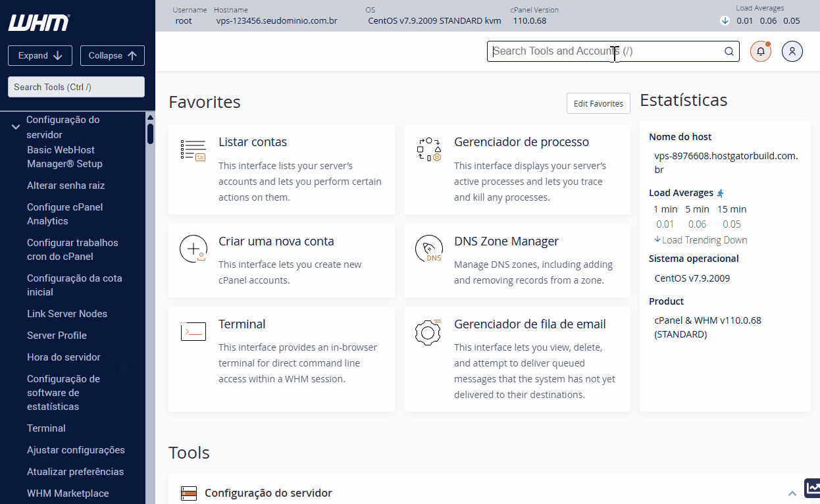Open Server Profile in sidebar
This screenshot has width=820, height=504.
[x=57, y=336]
